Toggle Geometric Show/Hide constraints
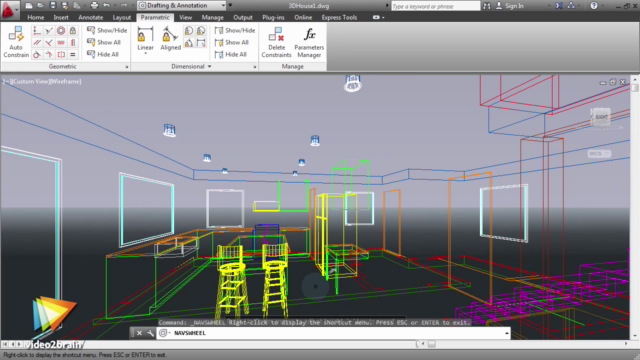The image size is (640, 360). (107, 30)
